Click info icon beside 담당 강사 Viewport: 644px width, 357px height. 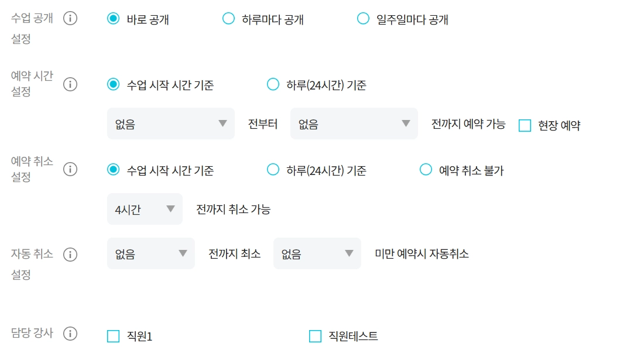pos(70,334)
